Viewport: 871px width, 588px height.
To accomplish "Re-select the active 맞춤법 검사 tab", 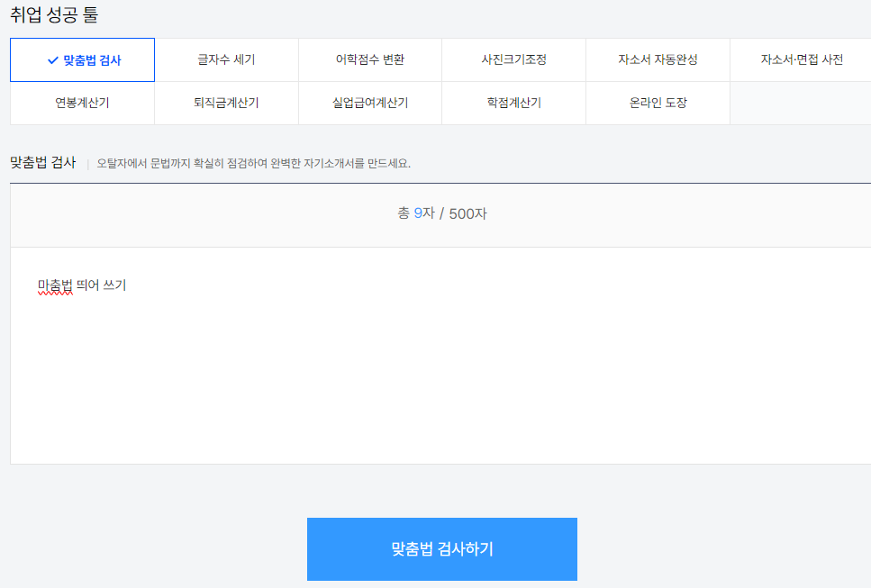I will [x=82, y=59].
